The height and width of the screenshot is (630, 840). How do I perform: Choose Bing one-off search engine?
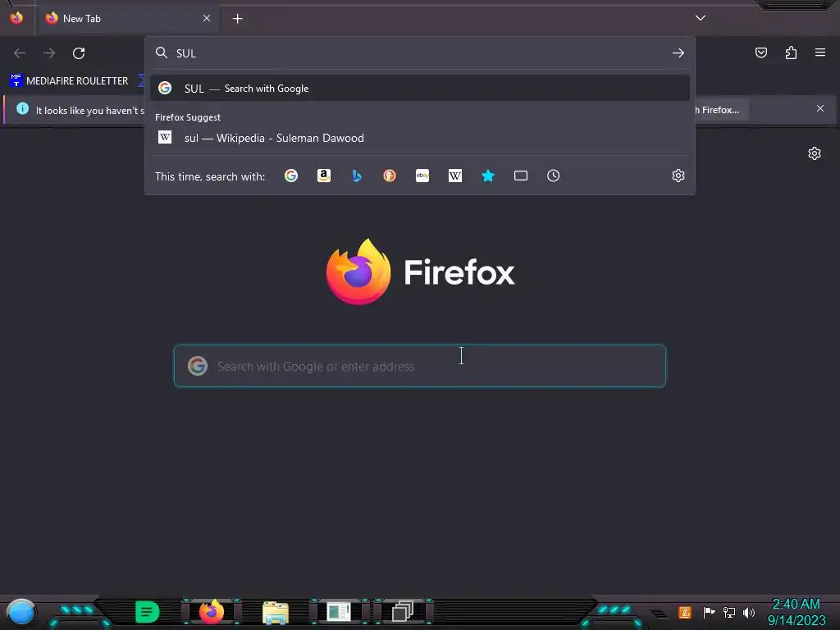tap(357, 176)
